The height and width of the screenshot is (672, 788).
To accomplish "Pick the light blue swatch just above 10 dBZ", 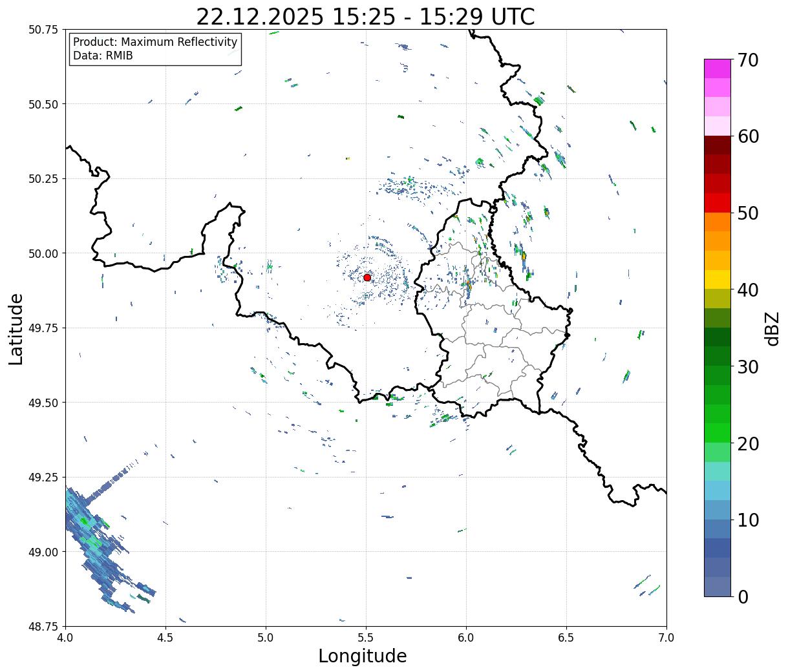I will [x=718, y=510].
